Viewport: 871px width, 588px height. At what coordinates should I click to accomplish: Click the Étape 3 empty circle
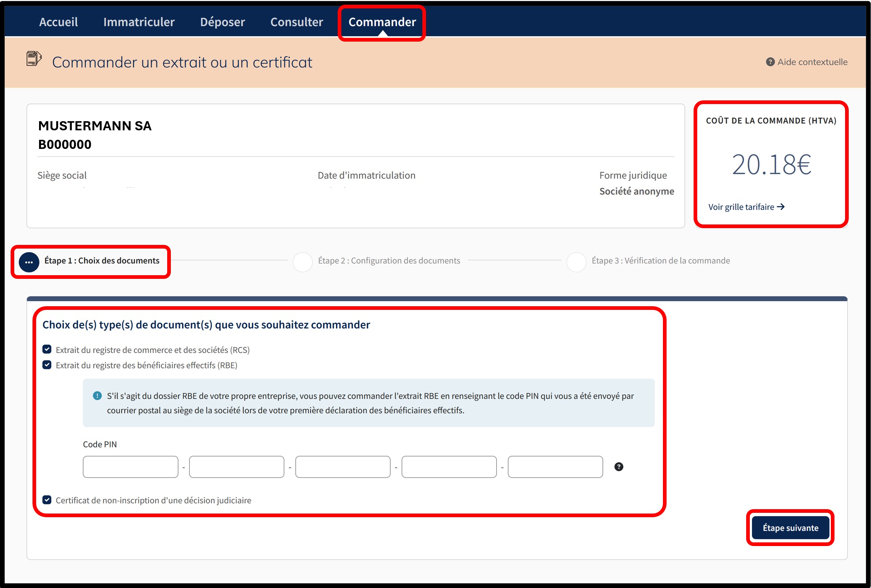576,262
